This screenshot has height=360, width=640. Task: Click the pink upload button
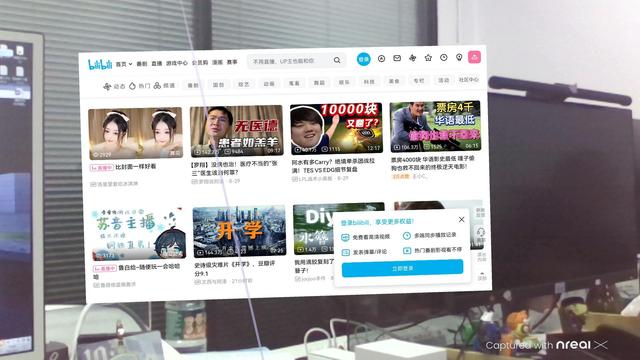474,57
